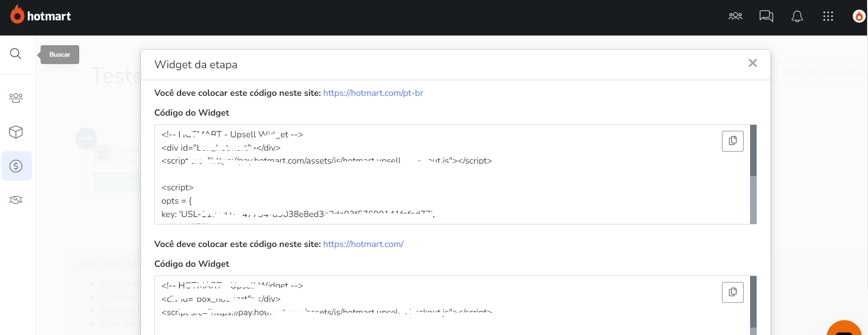
Task: Click the first 'Código do Widget' heading
Action: coord(192,113)
